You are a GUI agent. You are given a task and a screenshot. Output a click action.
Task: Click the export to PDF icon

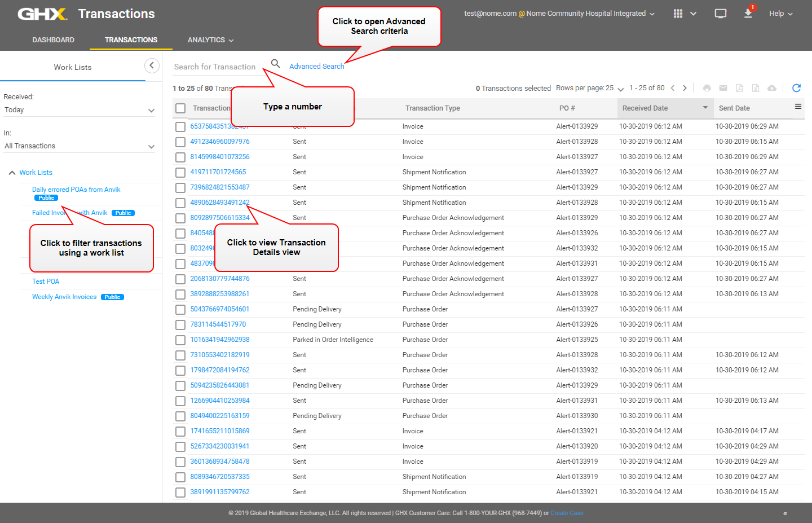click(x=739, y=88)
